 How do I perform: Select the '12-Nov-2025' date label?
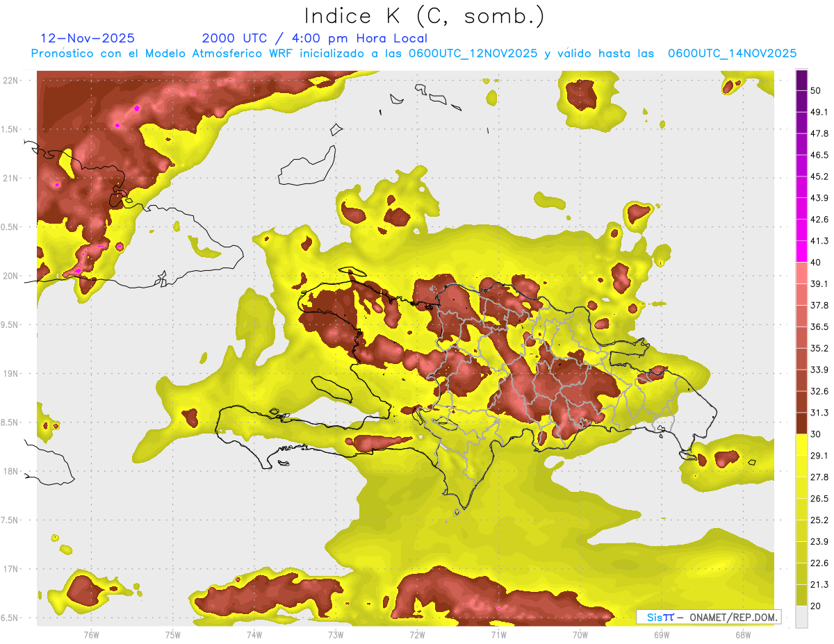[x=88, y=38]
